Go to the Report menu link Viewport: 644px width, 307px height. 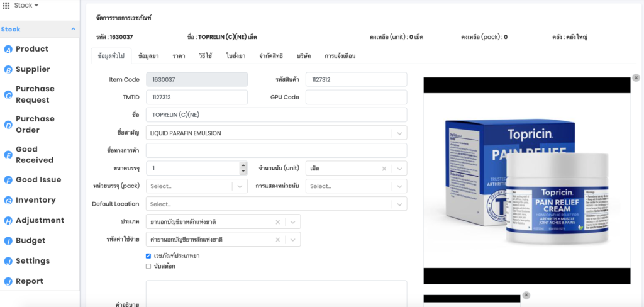tap(30, 281)
